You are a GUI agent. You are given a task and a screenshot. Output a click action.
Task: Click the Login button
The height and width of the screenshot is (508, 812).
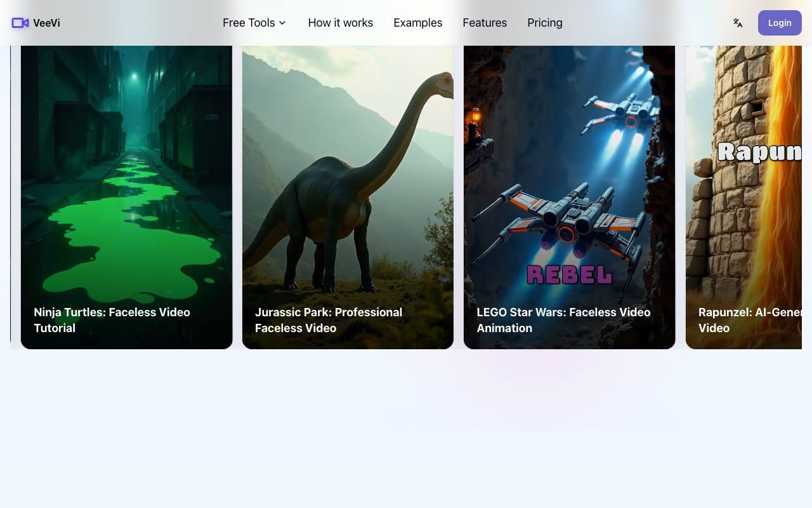[x=780, y=23]
